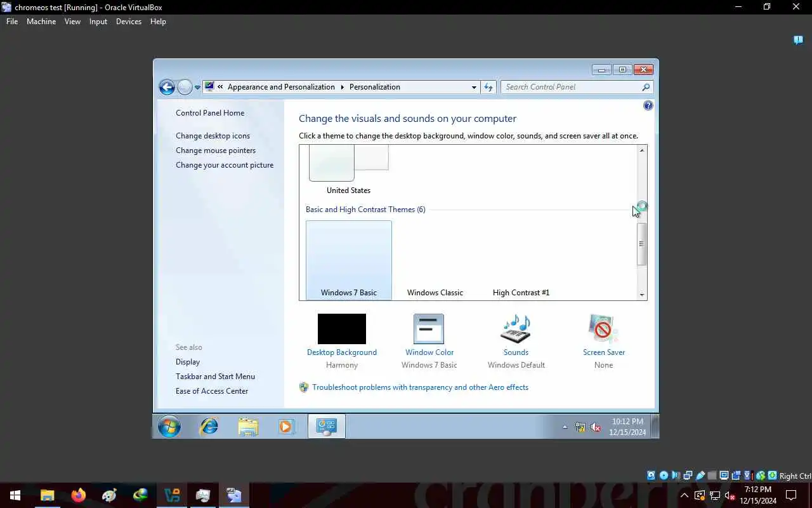Click inside Search Control Panel field
The image size is (812, 508).
(571, 87)
